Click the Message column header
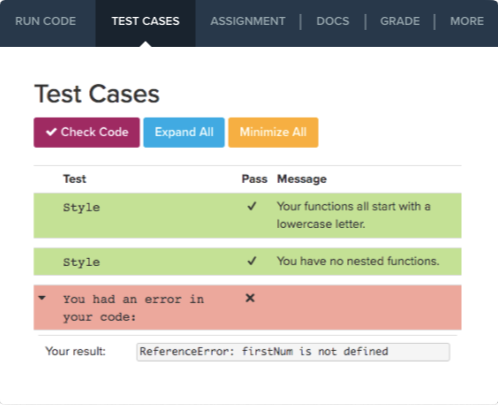This screenshot has width=498, height=405. [302, 179]
